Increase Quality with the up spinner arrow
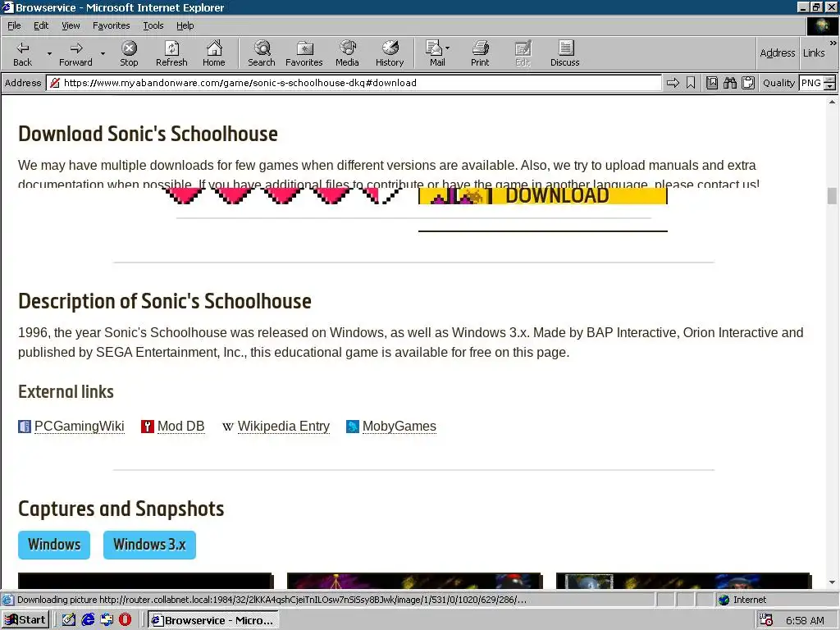This screenshot has width=840, height=630. (830, 80)
